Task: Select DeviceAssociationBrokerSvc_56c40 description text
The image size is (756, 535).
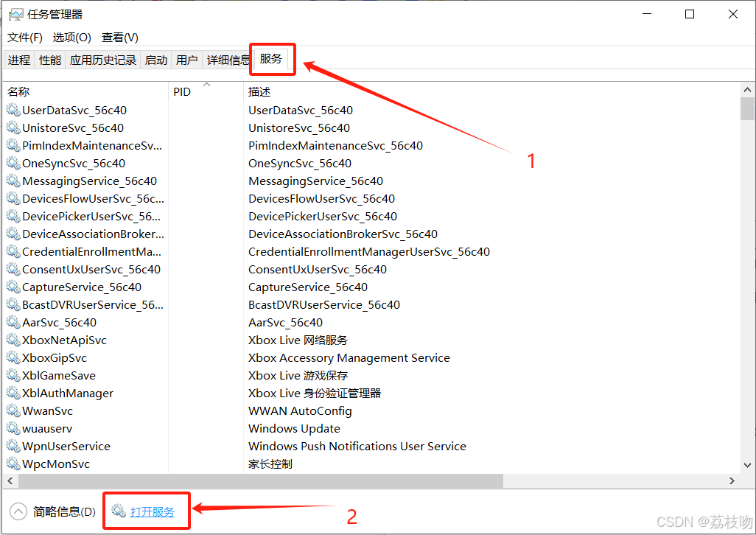Action: [343, 234]
